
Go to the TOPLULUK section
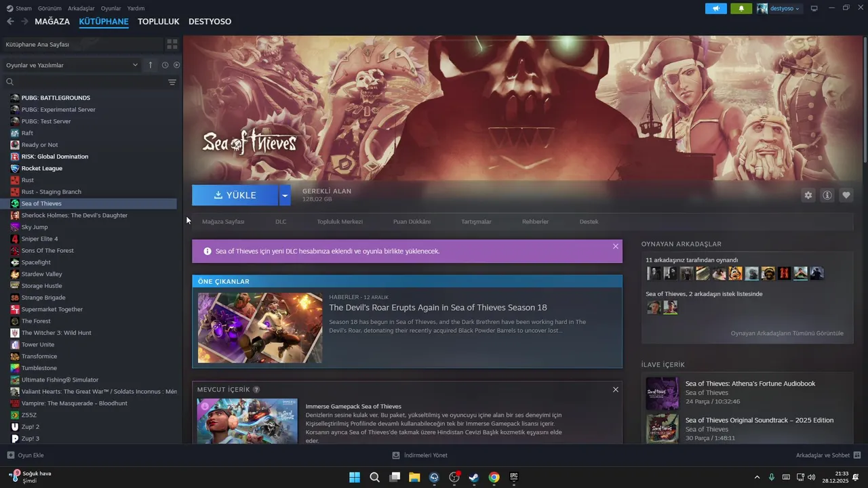[x=158, y=22]
